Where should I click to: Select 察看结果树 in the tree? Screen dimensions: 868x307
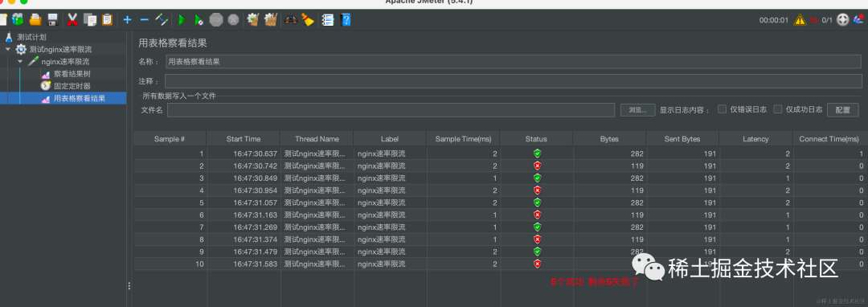pos(72,74)
